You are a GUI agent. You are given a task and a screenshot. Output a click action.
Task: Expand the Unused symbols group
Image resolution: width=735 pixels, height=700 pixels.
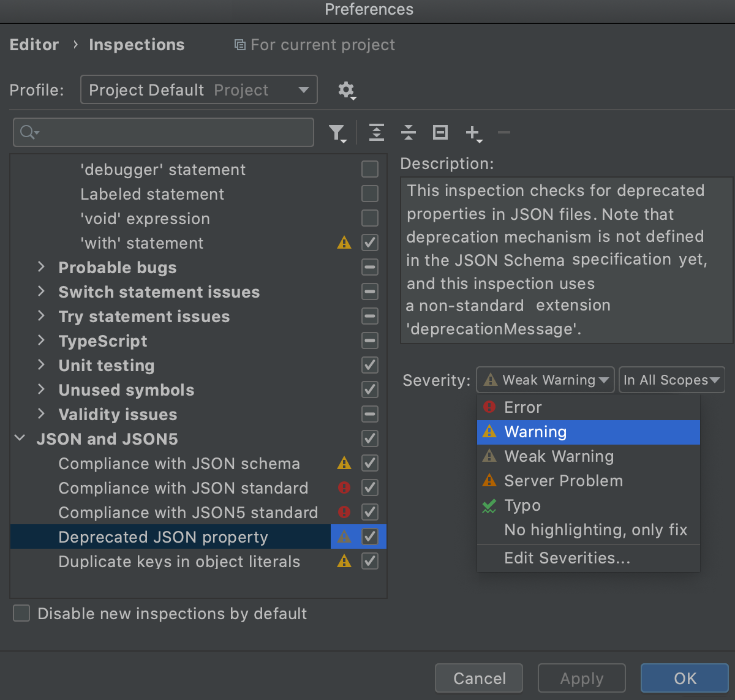pyautogui.click(x=41, y=390)
